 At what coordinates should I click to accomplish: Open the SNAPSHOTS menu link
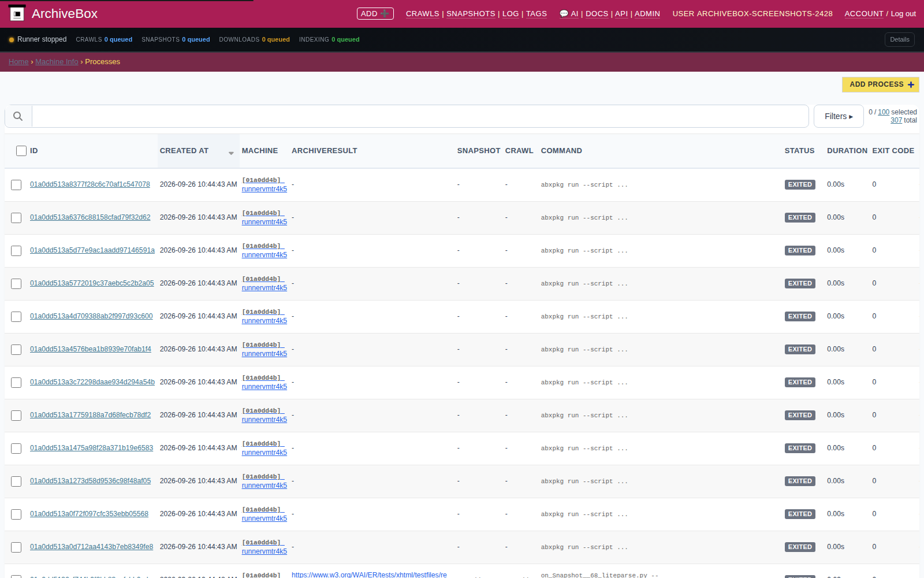(471, 14)
